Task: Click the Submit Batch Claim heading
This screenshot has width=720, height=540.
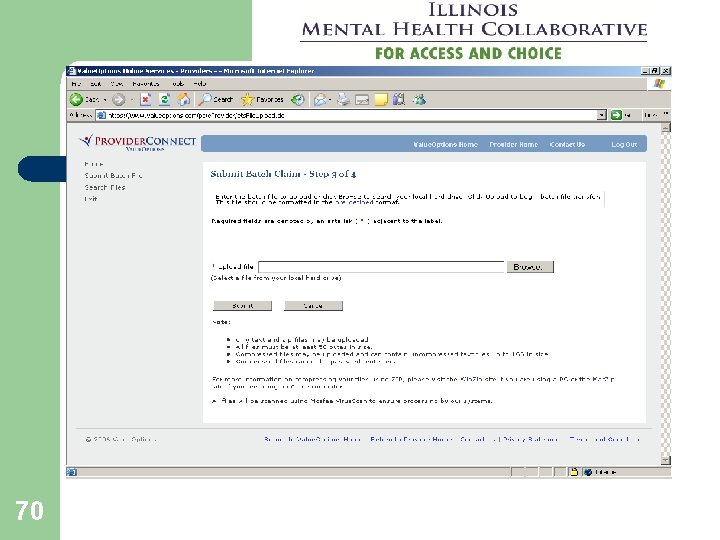Action: pyautogui.click(x=283, y=174)
